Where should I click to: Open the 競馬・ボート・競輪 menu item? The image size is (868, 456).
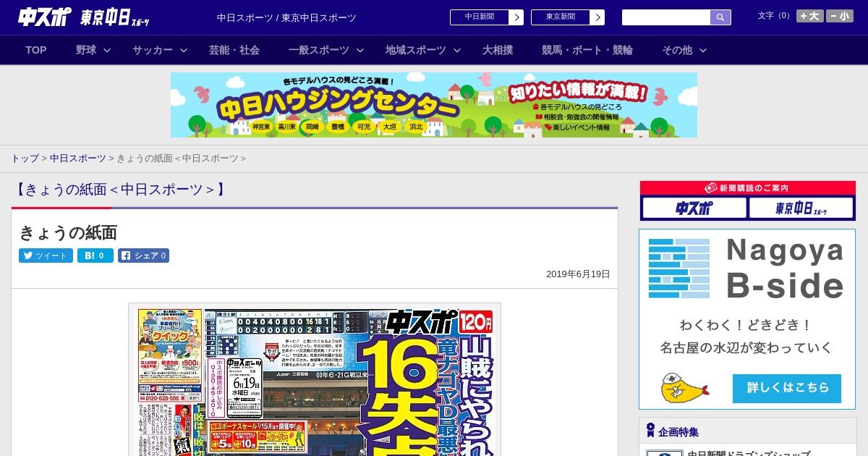coord(587,50)
